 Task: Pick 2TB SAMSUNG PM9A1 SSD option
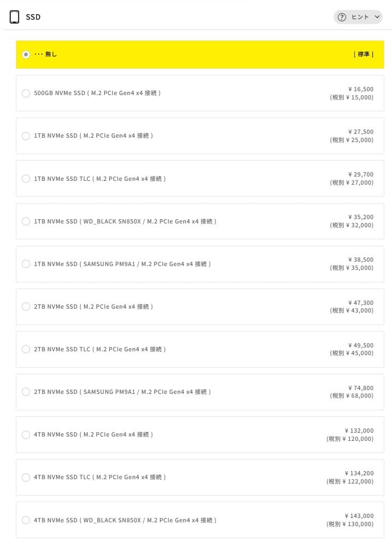(26, 392)
